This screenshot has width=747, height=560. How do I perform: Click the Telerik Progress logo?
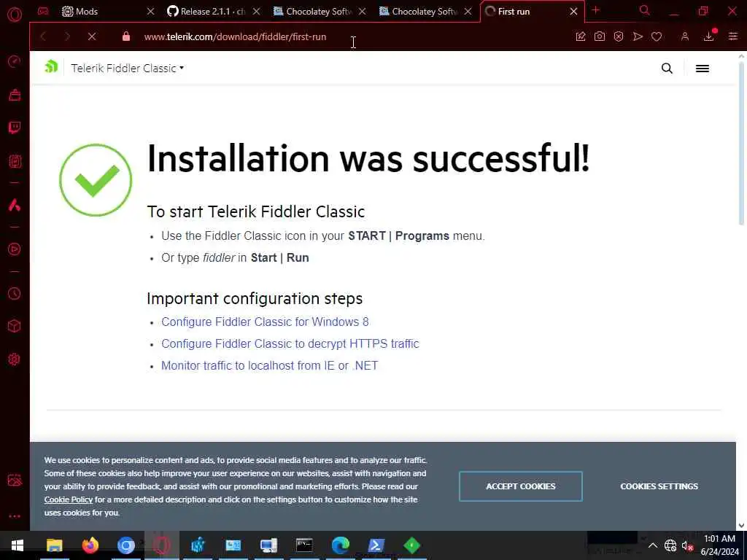click(x=51, y=66)
